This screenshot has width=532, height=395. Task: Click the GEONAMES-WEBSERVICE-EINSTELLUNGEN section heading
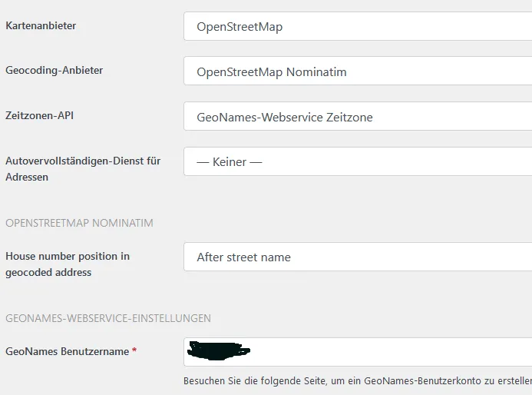(108, 318)
